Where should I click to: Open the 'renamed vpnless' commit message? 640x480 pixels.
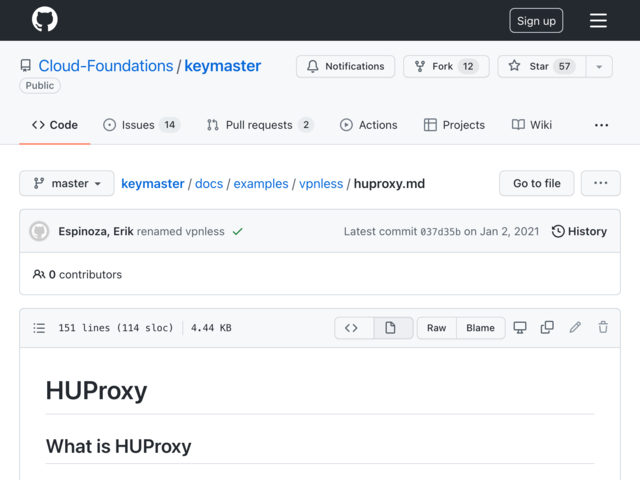tap(180, 231)
